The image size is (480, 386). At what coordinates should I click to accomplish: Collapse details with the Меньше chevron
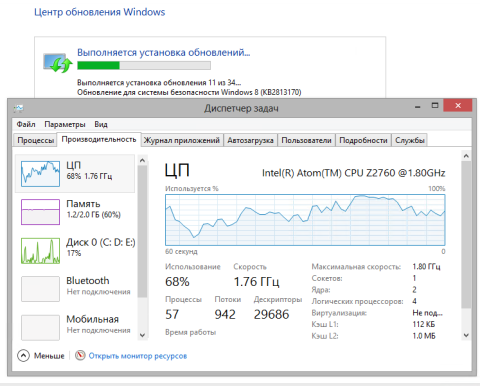click(x=23, y=356)
